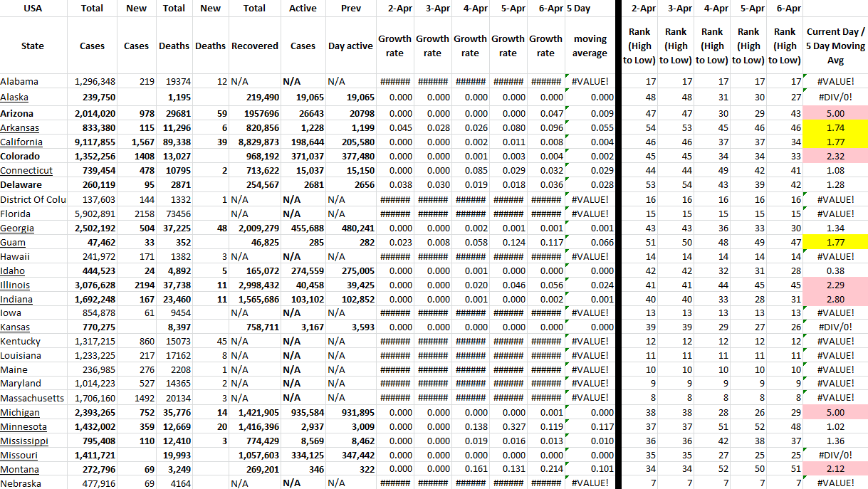Select Michigan's active cases cell 935,584
The image size is (868, 489).
pos(303,413)
